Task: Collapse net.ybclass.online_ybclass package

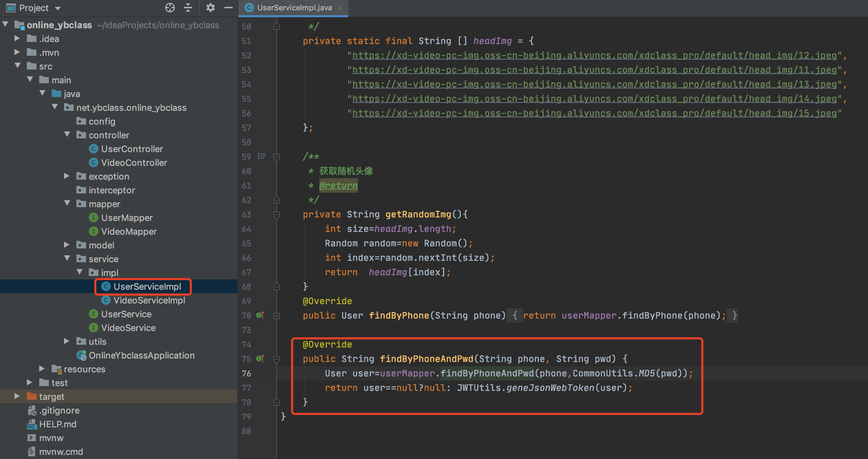Action: pyautogui.click(x=55, y=107)
